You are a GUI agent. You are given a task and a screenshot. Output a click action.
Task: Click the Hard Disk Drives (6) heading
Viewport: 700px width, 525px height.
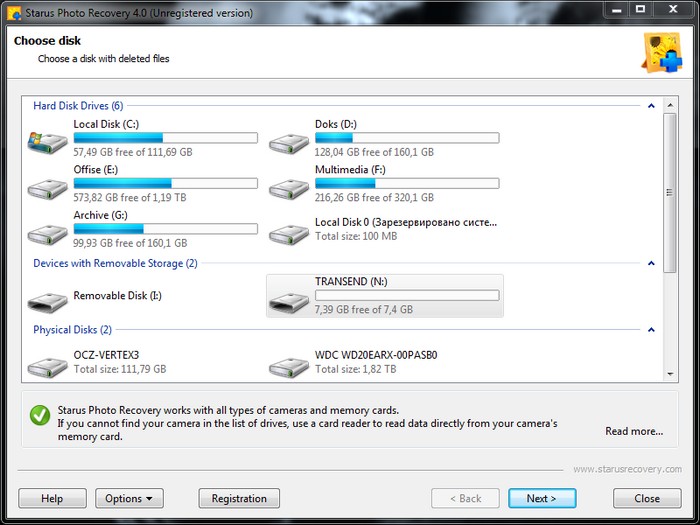[78, 106]
